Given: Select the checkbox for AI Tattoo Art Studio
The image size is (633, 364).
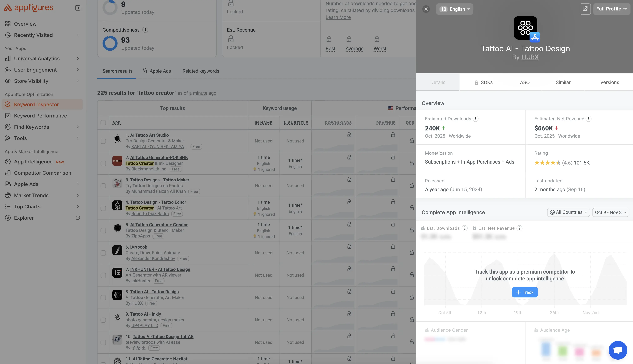Looking at the screenshot, I should [103, 141].
